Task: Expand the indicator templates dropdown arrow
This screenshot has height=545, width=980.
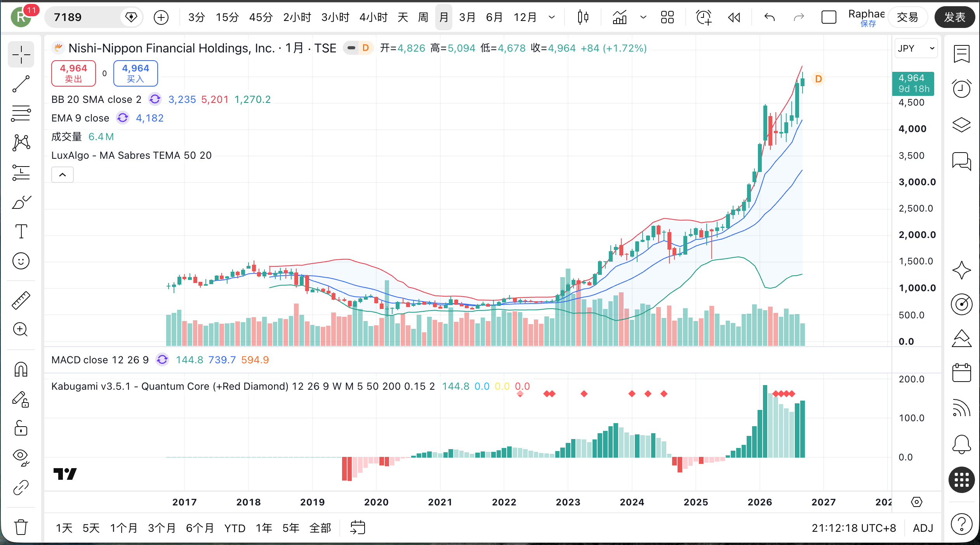Action: click(x=643, y=17)
